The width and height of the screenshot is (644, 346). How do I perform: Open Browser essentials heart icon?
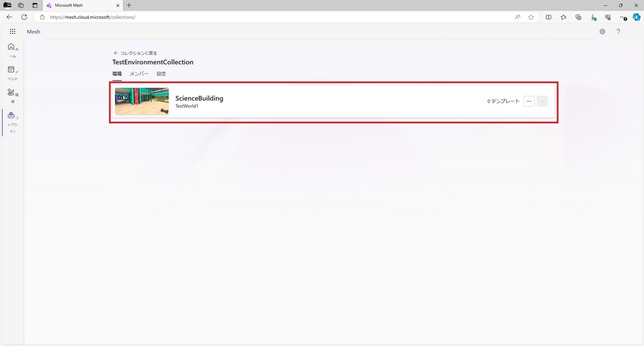tap(608, 17)
